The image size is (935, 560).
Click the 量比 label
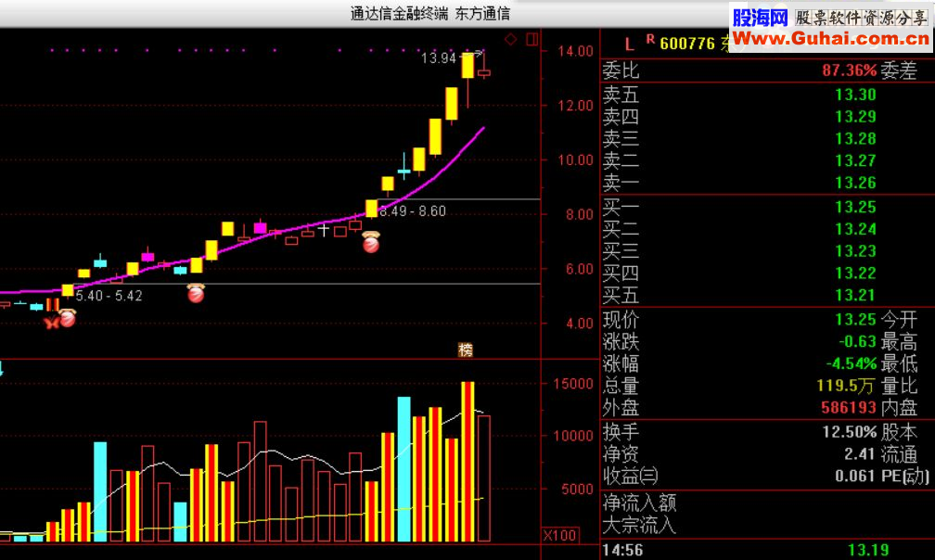click(x=899, y=386)
